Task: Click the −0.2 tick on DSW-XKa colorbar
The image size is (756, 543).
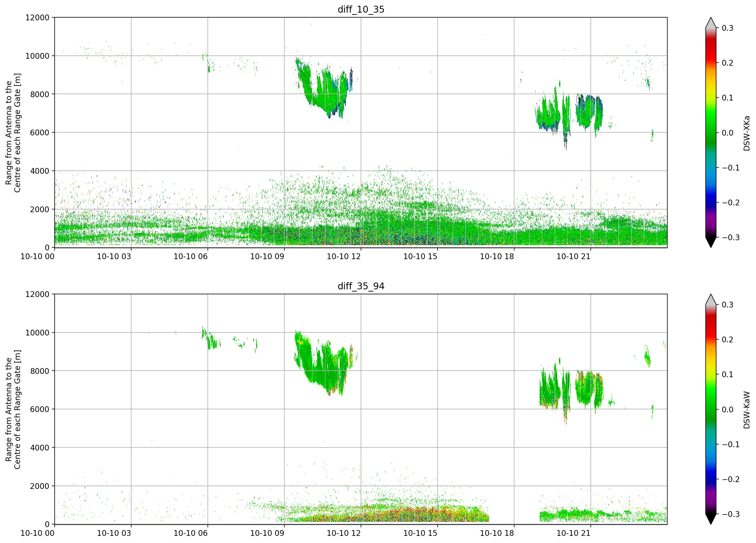Action: click(x=731, y=203)
